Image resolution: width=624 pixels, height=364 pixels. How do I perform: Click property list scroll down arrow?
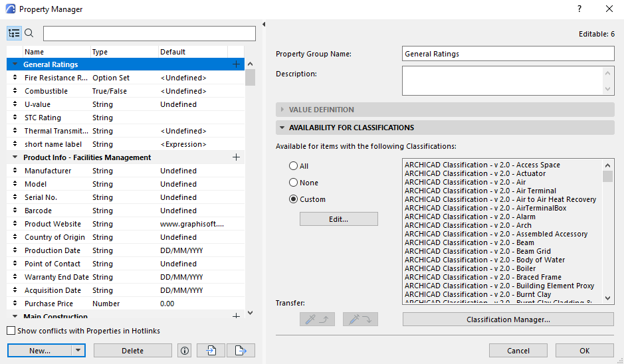250,313
